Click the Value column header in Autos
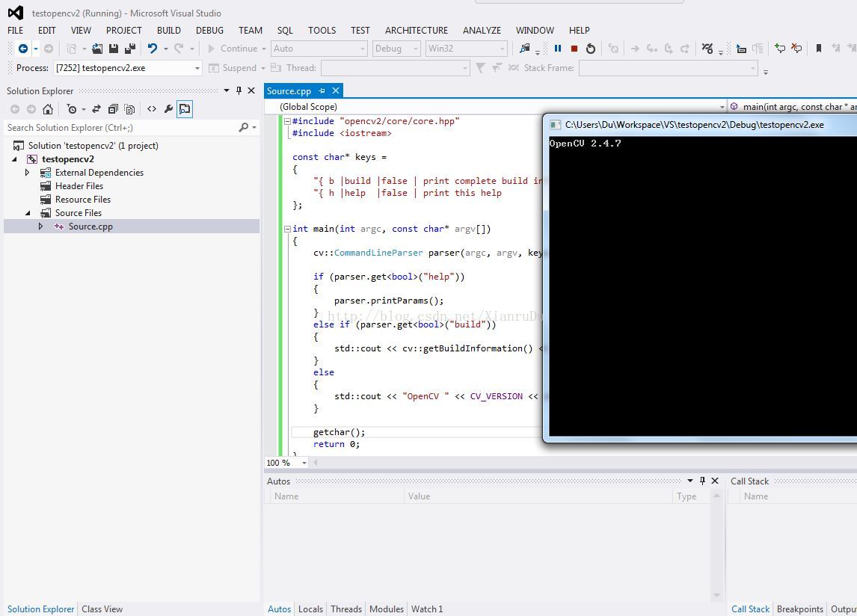The image size is (857, 616). (x=420, y=496)
